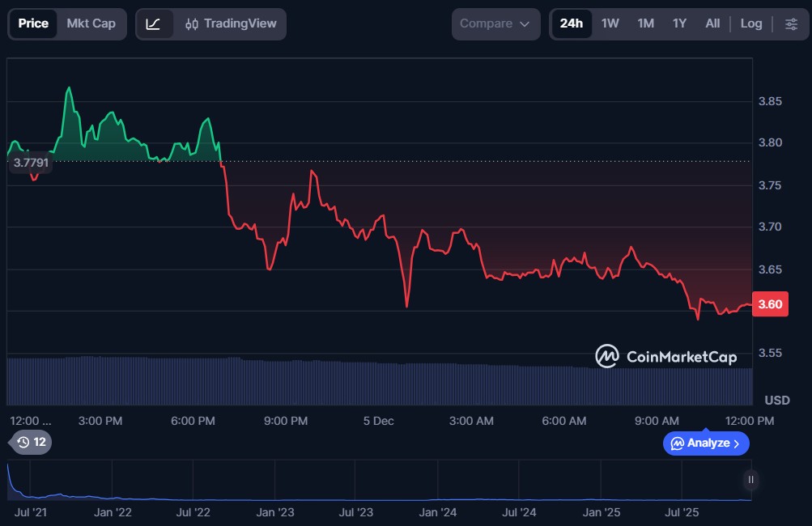Select the Price tab
Viewport: 812px width, 526px height.
pyautogui.click(x=33, y=23)
